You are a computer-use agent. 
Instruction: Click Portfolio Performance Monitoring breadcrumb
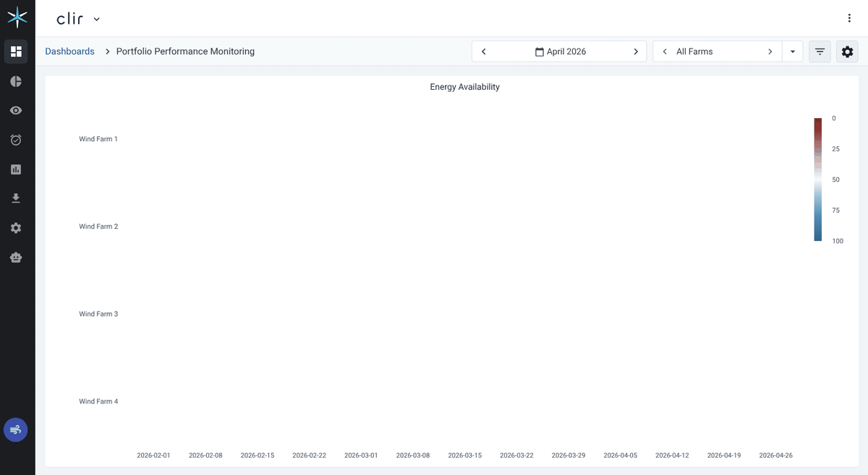tap(185, 51)
